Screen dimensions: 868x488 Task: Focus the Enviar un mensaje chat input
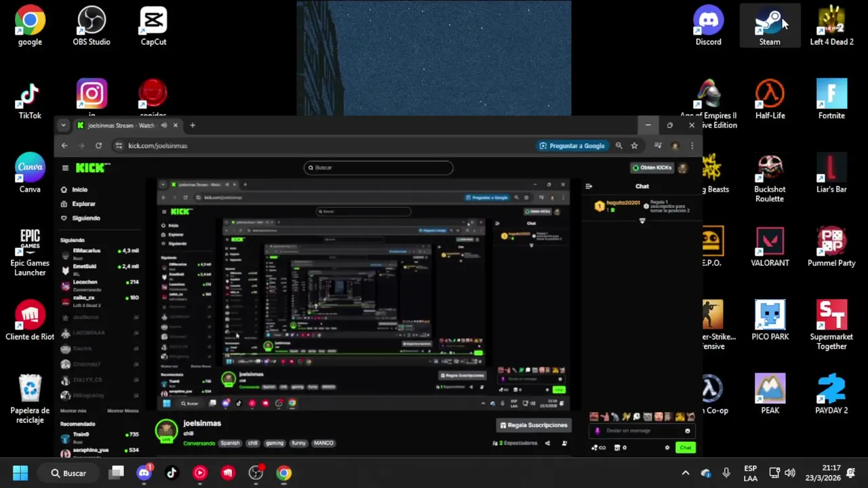point(642,430)
